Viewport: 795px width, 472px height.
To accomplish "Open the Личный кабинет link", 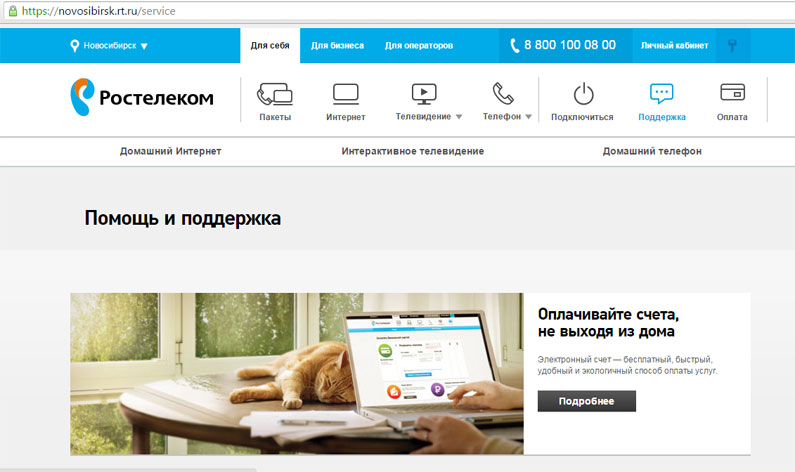I will click(674, 46).
